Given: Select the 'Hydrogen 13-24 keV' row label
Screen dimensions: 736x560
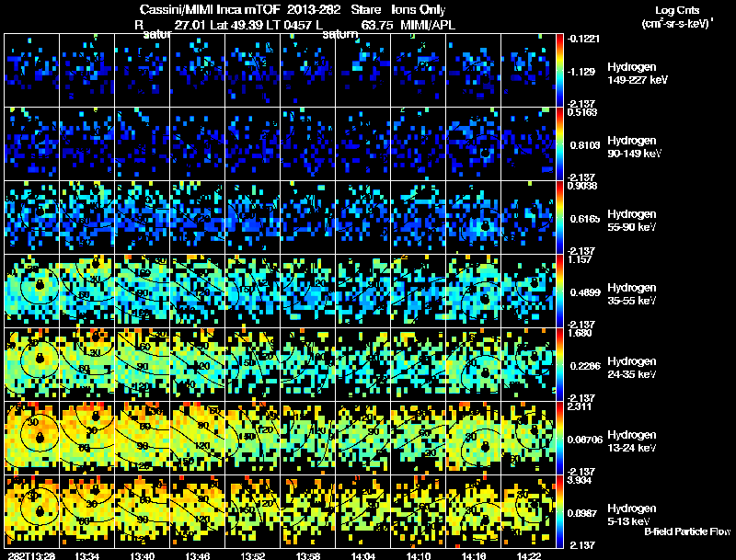Looking at the screenshot, I should (x=632, y=441).
